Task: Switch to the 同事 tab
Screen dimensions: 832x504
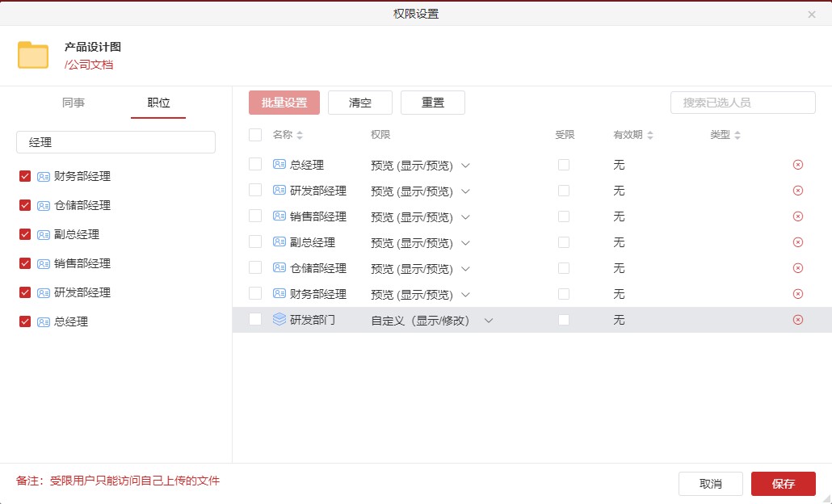Action: pos(74,103)
